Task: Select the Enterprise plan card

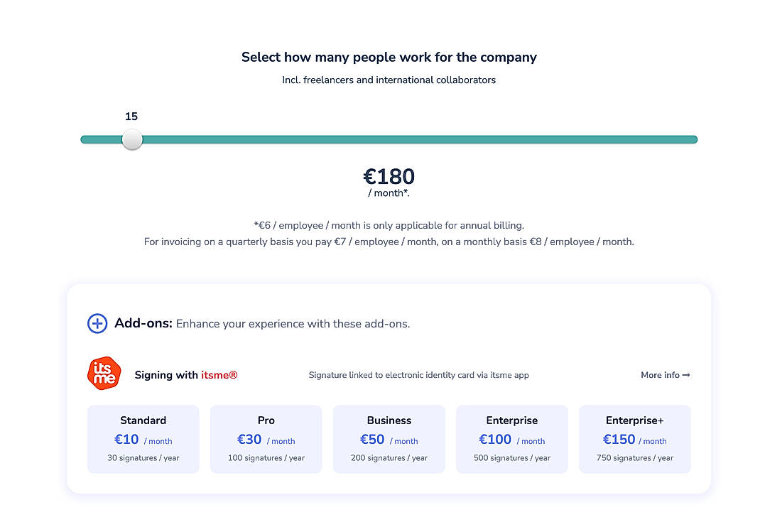Action: pyautogui.click(x=511, y=439)
